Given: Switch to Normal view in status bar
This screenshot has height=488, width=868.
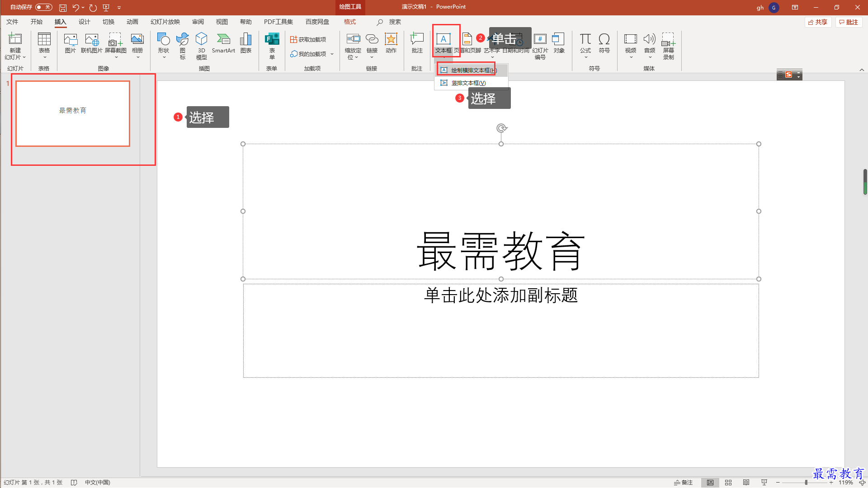Looking at the screenshot, I should point(710,483).
